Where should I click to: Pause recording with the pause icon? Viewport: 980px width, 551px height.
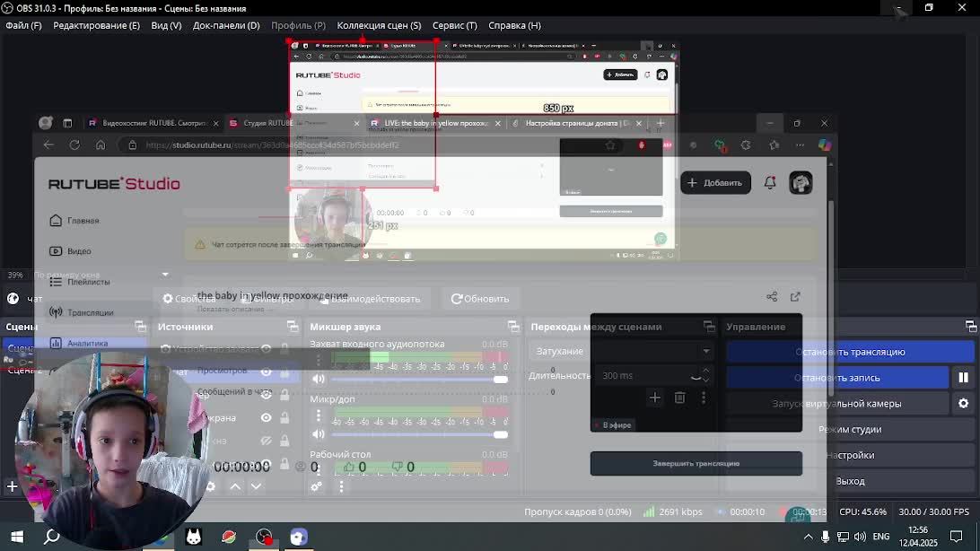coord(963,377)
